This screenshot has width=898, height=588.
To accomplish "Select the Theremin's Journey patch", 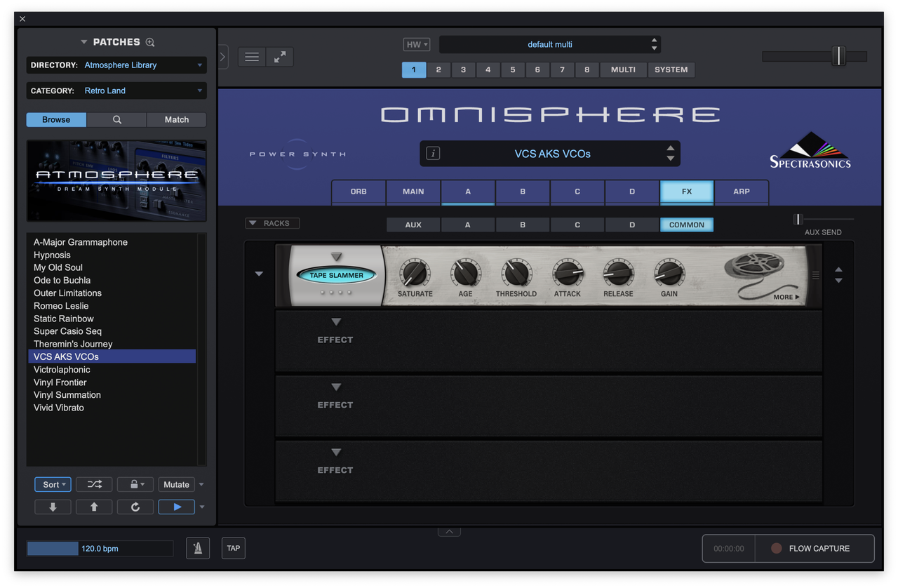I will [x=112, y=344].
